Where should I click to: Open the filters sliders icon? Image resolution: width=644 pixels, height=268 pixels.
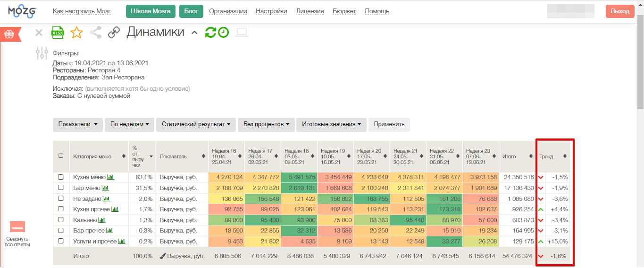[x=42, y=53]
